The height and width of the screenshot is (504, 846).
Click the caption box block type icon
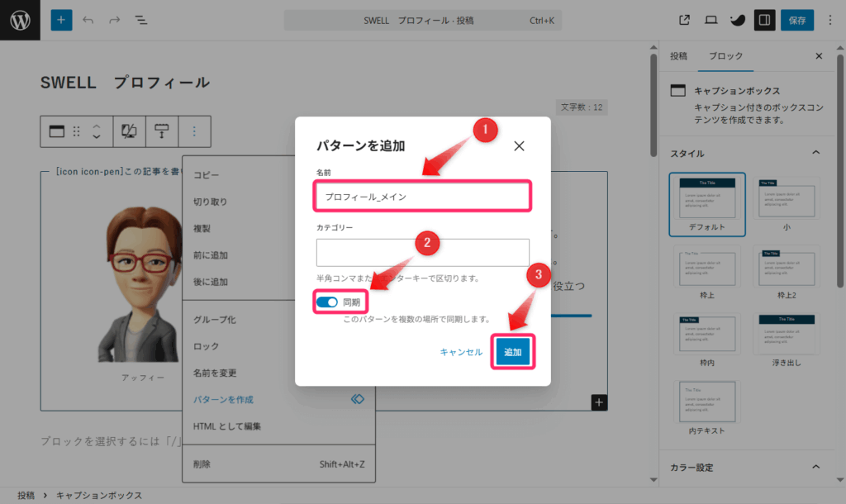(x=57, y=131)
